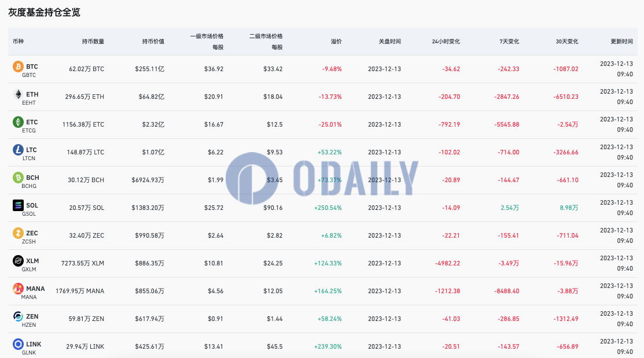Click the BCHG ticker label
Image resolution: width=644 pixels, height=358 pixels.
click(x=29, y=186)
